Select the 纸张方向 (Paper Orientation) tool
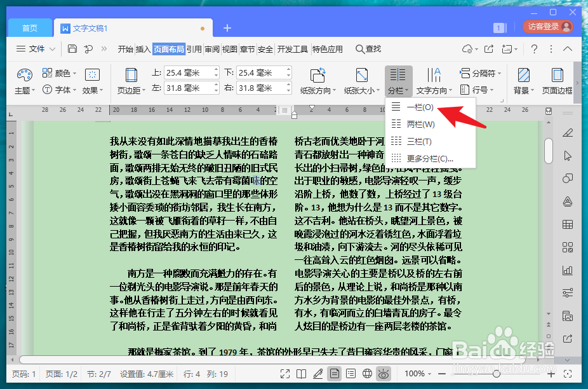 click(318, 80)
